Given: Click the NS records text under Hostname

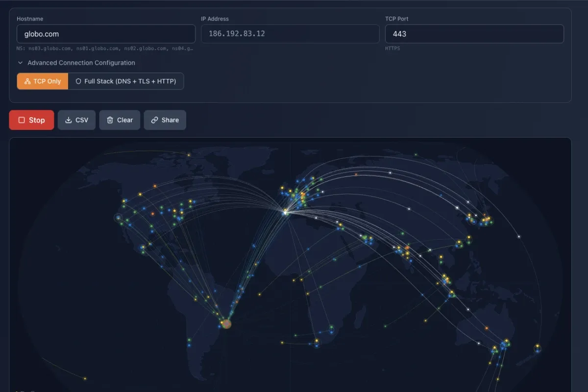Looking at the screenshot, I should [x=105, y=49].
